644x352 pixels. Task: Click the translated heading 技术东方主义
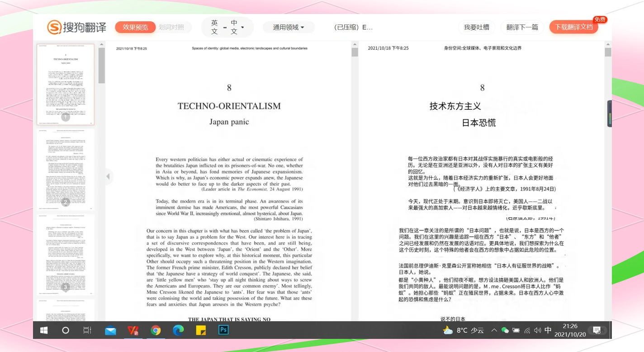(455, 106)
